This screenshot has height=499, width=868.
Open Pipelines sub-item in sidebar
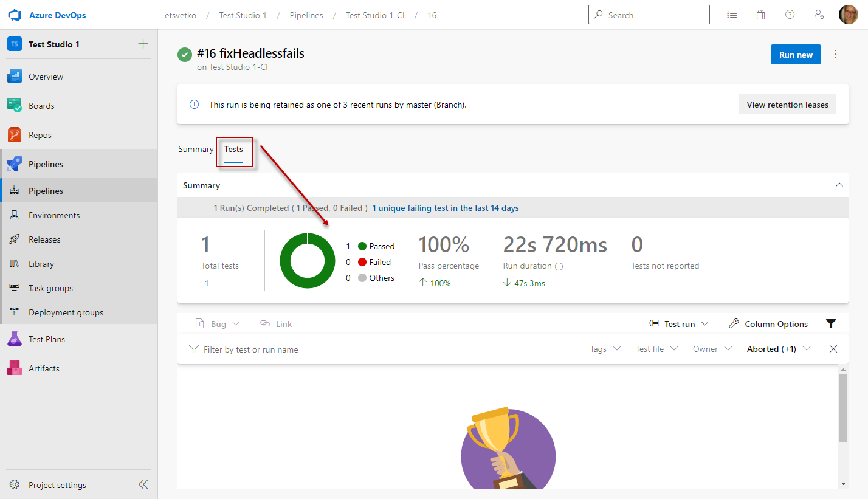pos(79,191)
